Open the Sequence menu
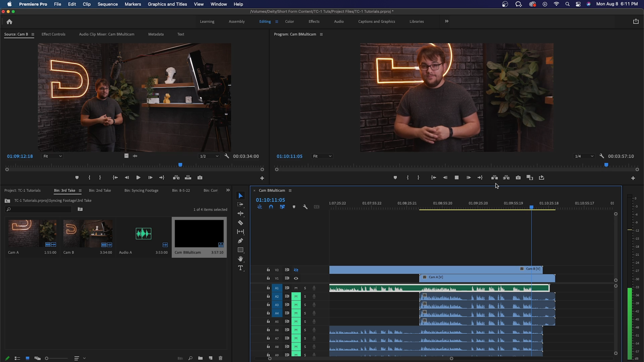This screenshot has width=644, height=362. pyautogui.click(x=108, y=4)
